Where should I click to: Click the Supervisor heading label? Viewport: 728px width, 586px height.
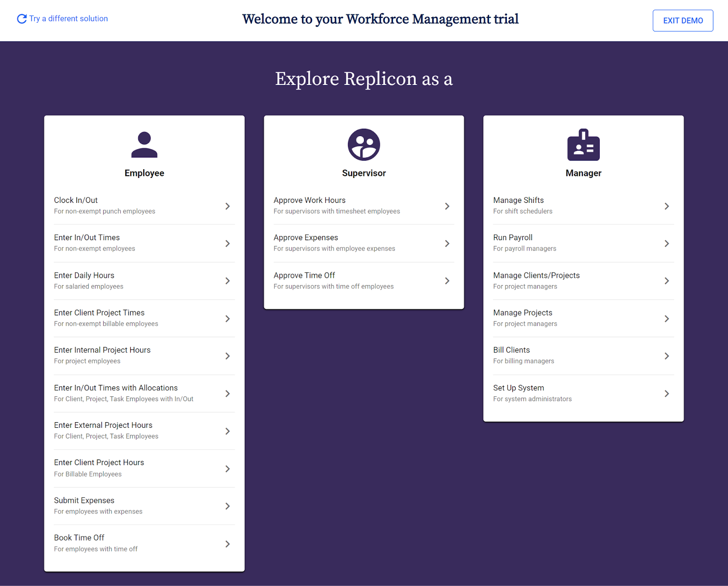pyautogui.click(x=364, y=173)
